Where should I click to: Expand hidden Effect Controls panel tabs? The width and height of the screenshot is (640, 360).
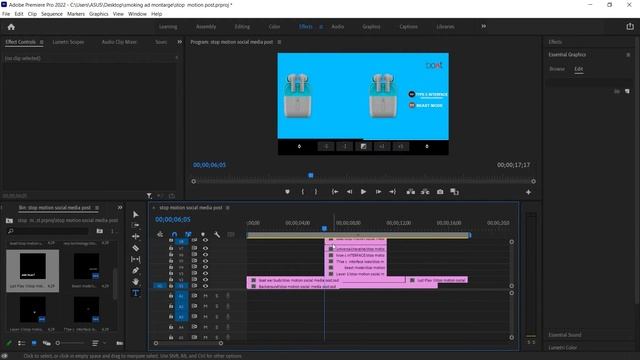coord(179,42)
